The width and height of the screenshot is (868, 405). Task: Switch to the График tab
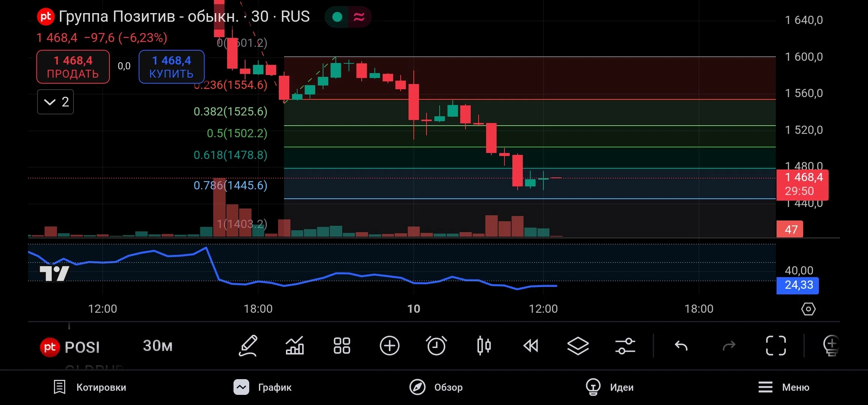tap(262, 387)
